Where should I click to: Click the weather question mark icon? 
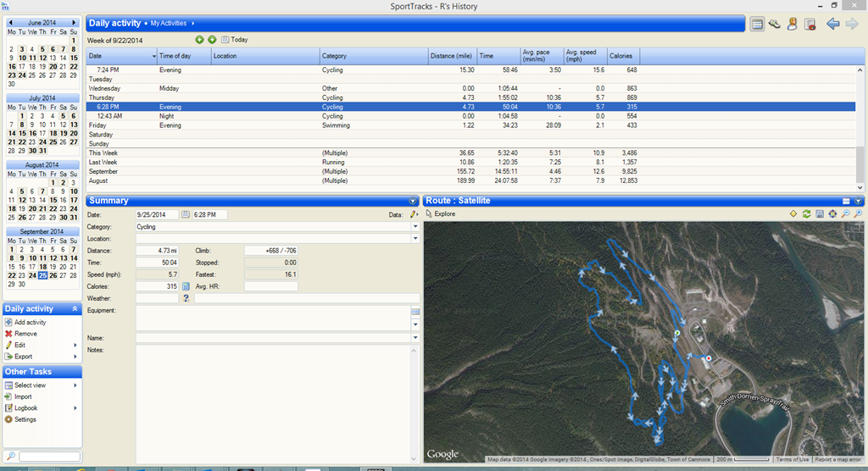[x=186, y=298]
